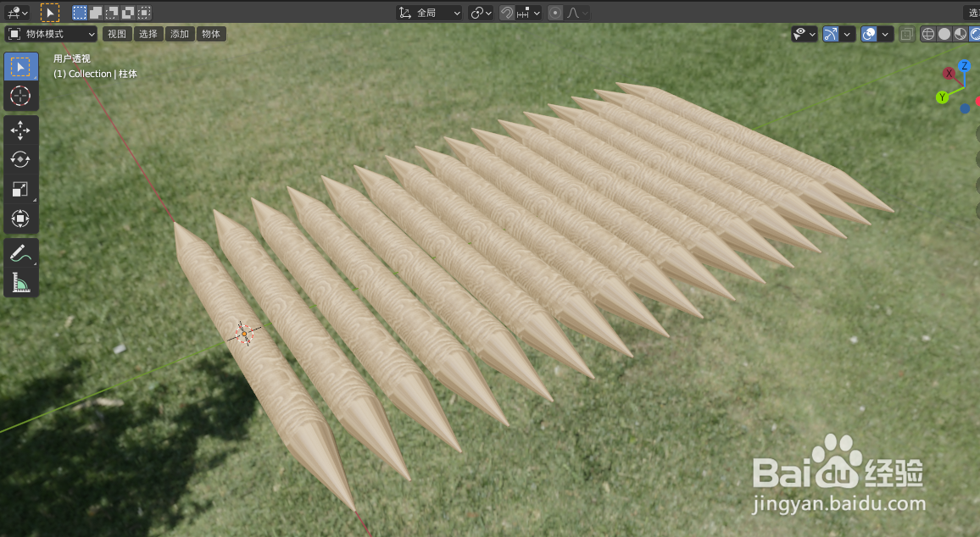The height and width of the screenshot is (537, 980).
Task: Activate the 3D Cursor tool
Action: [20, 96]
